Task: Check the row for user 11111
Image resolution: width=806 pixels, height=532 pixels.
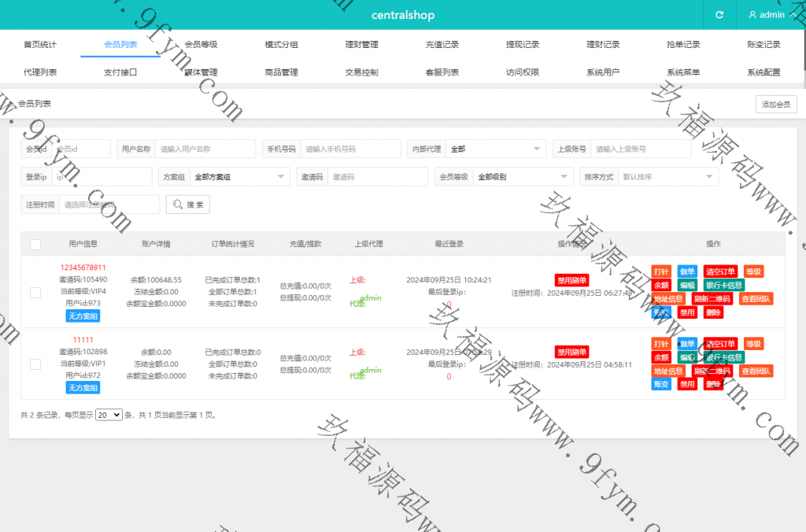Action: click(x=35, y=364)
